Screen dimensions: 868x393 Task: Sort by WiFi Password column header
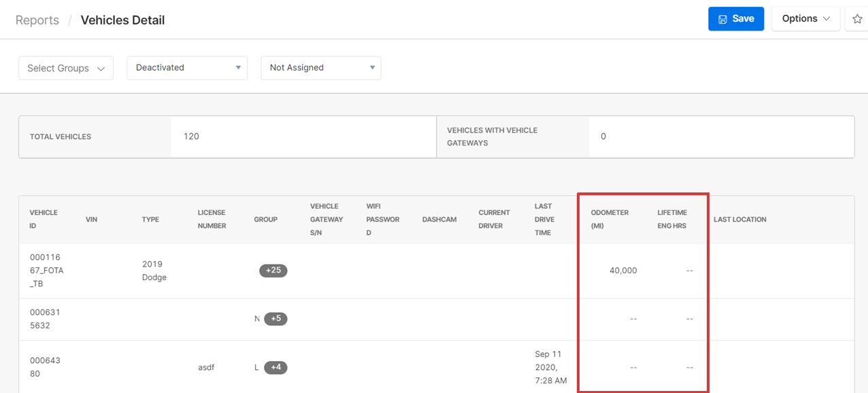(383, 219)
